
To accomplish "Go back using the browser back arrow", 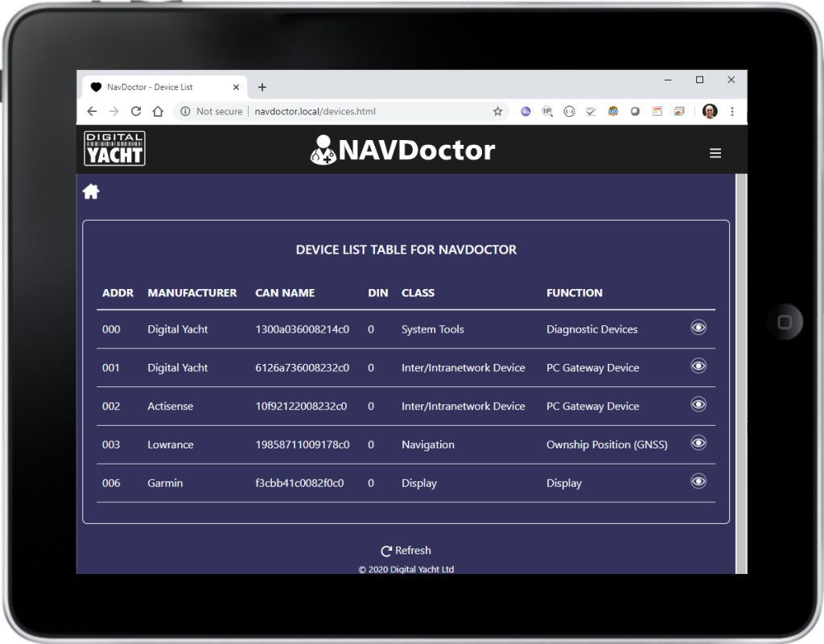I will [92, 112].
